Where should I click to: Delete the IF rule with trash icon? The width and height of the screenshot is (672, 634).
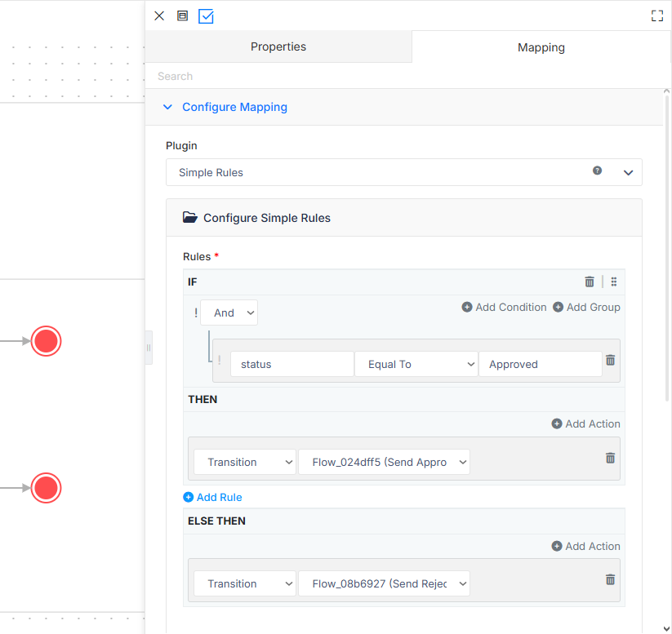pos(590,282)
